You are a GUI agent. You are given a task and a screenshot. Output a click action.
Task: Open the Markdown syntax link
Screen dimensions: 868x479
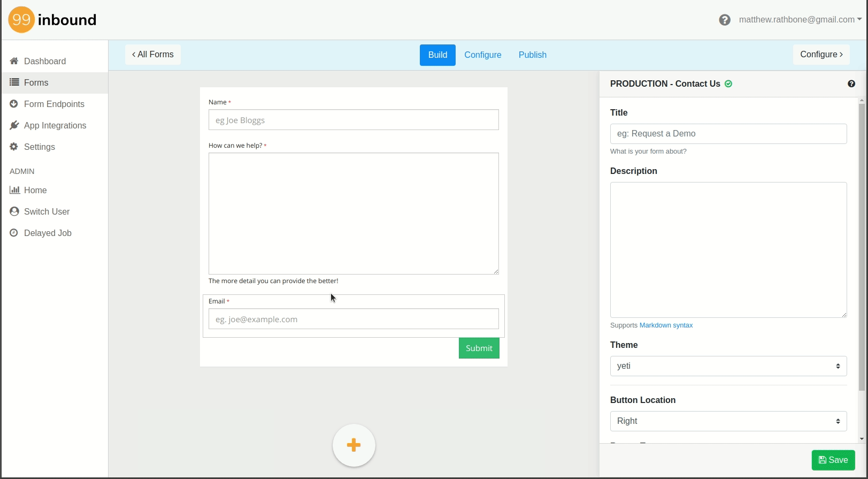pyautogui.click(x=666, y=325)
